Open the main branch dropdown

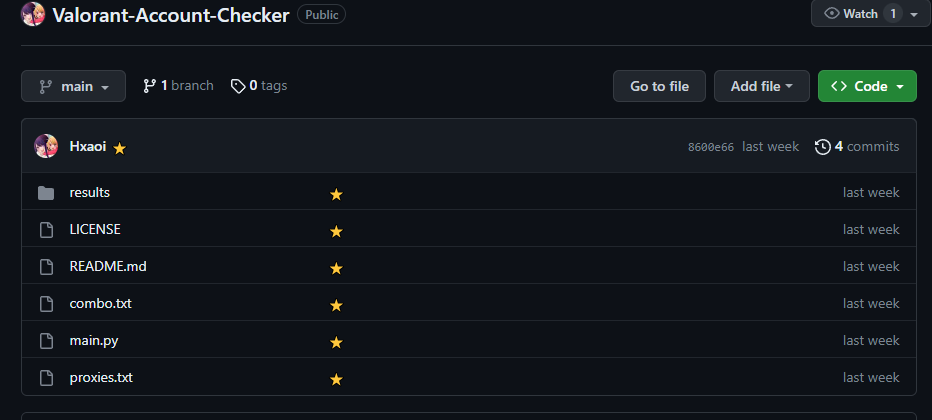[73, 86]
